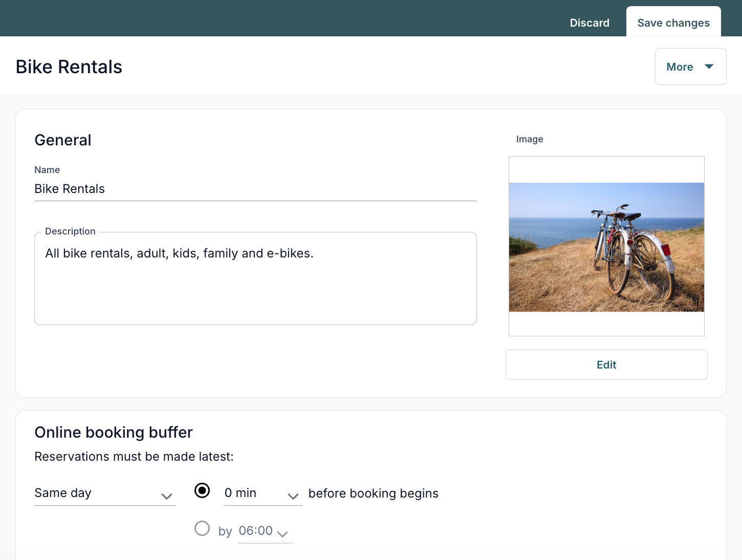Discard the pending changes
Screen dimensions: 742x560
coord(590,23)
